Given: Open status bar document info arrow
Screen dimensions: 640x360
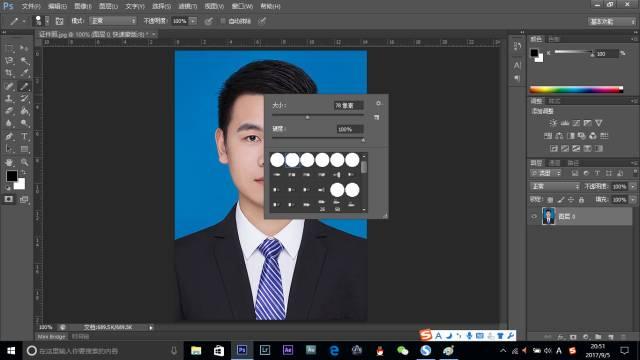Looking at the screenshot, I should [x=151, y=327].
